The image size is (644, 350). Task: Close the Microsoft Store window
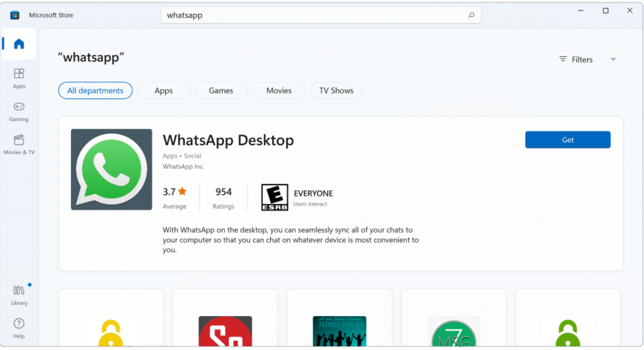tap(630, 11)
